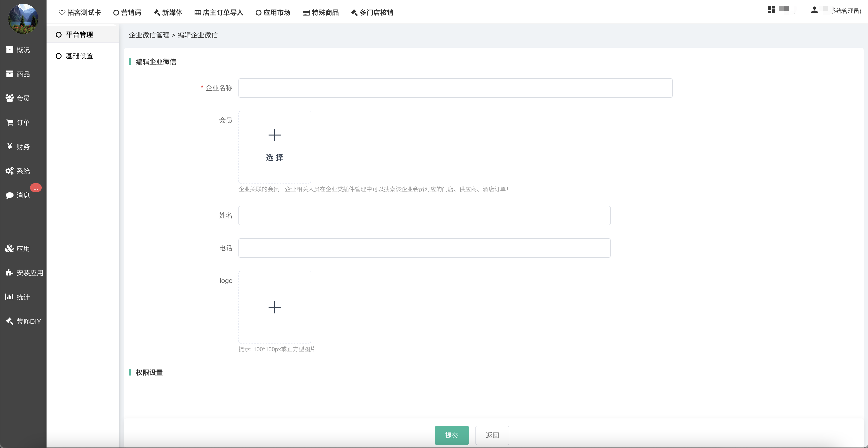Image resolution: width=868 pixels, height=448 pixels.
Task: Open 财务 yen finance icon
Action: click(x=9, y=146)
